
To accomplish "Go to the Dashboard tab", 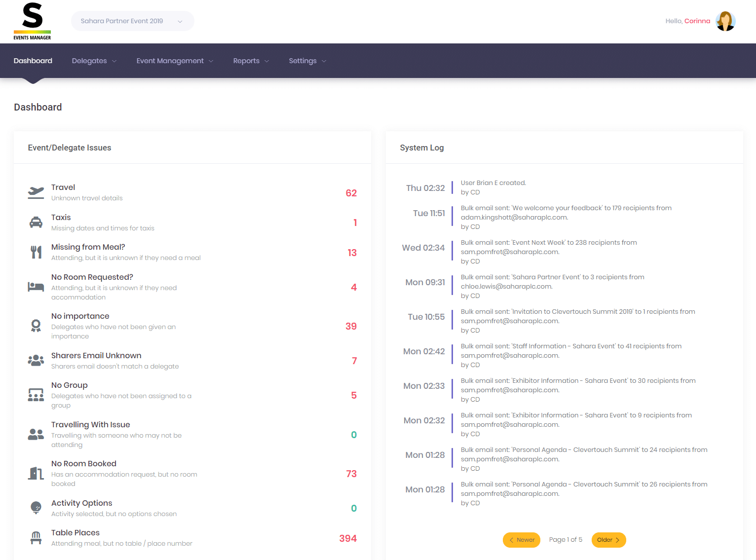I will pos(33,61).
